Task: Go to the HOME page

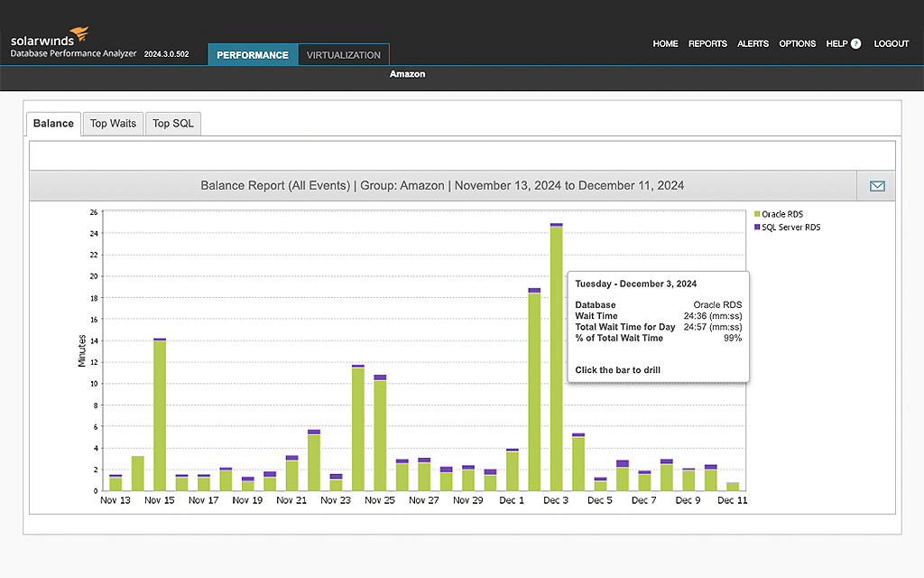Action: click(x=665, y=43)
